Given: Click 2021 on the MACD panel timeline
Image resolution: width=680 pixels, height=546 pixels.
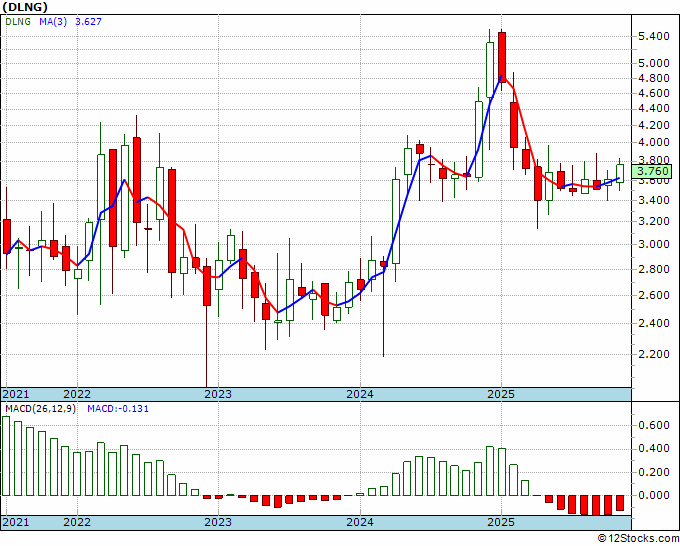Looking at the screenshot, I should pyautogui.click(x=16, y=522).
